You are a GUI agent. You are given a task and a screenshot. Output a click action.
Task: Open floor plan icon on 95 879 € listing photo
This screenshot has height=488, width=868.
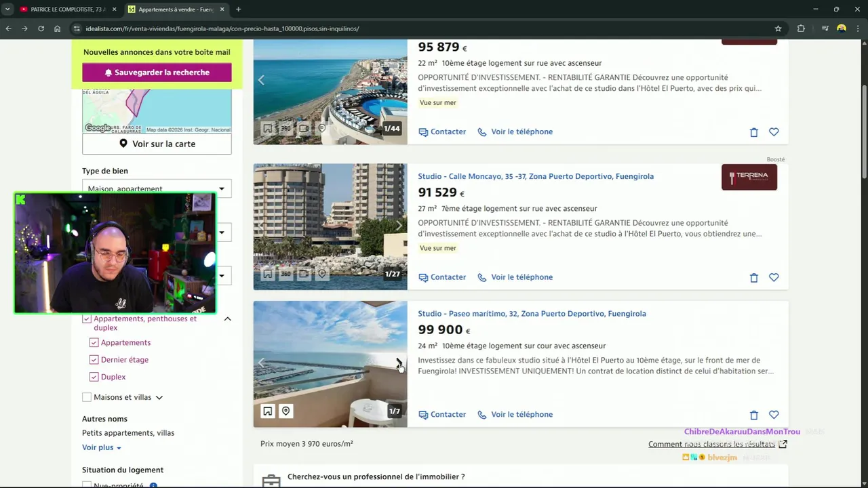coord(268,128)
